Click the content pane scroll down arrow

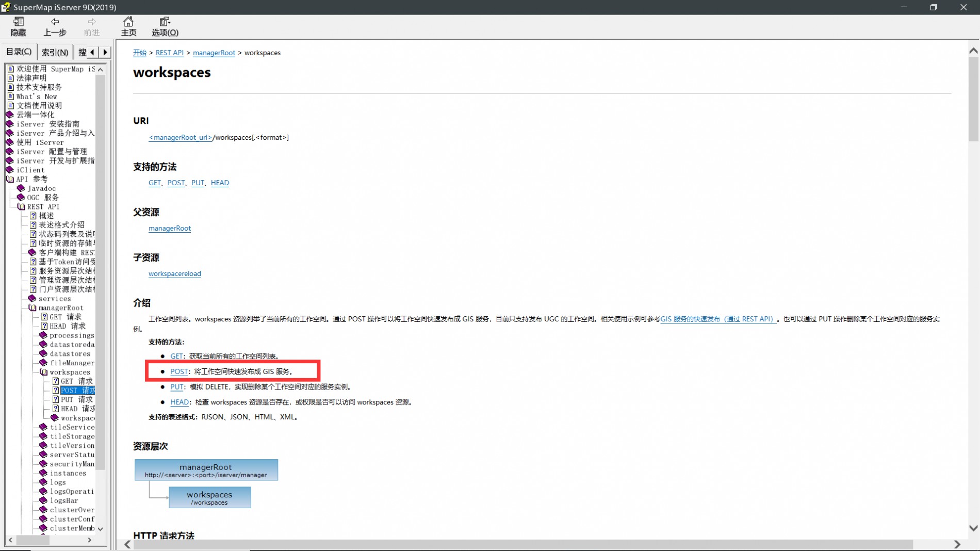(973, 528)
